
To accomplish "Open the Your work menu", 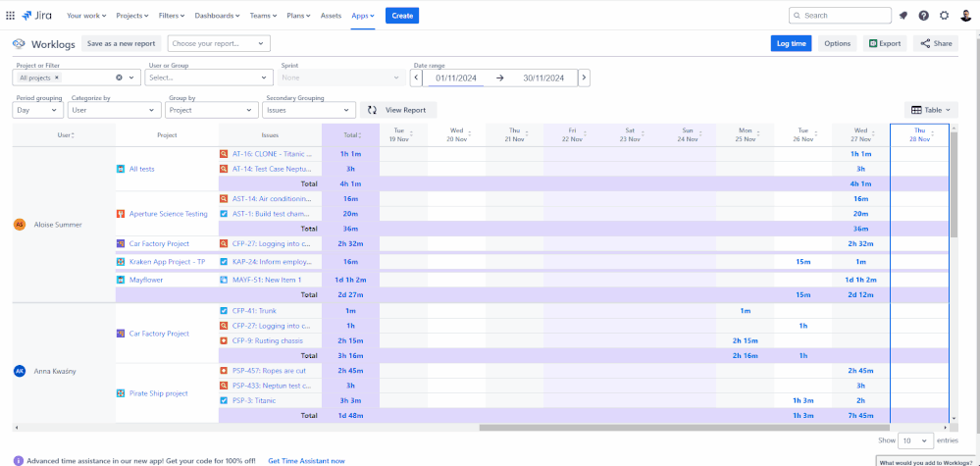I will pyautogui.click(x=86, y=16).
